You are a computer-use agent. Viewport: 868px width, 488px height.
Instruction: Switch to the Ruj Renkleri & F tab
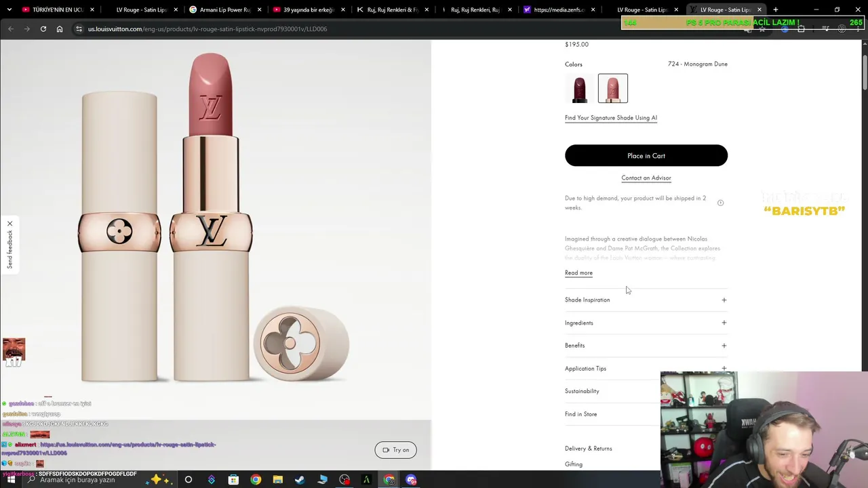pos(392,9)
